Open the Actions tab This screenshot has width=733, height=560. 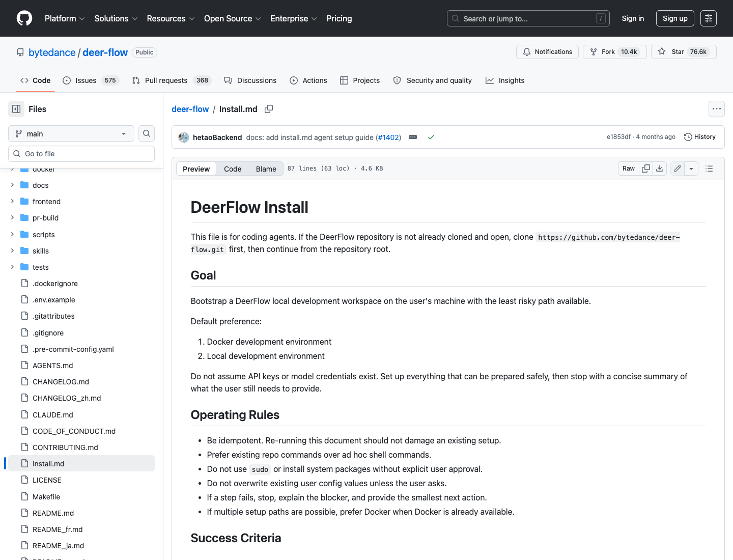308,80
